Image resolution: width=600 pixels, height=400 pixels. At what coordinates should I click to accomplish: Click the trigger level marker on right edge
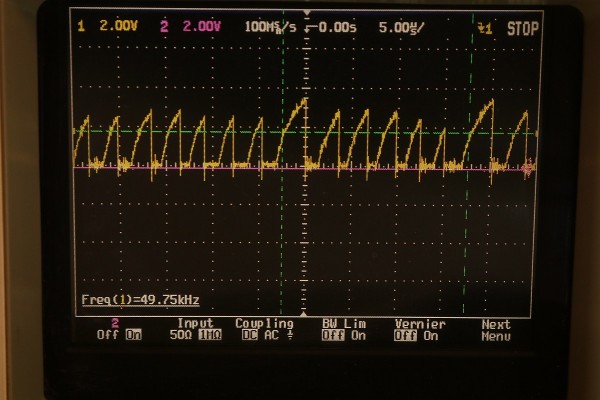point(528,170)
